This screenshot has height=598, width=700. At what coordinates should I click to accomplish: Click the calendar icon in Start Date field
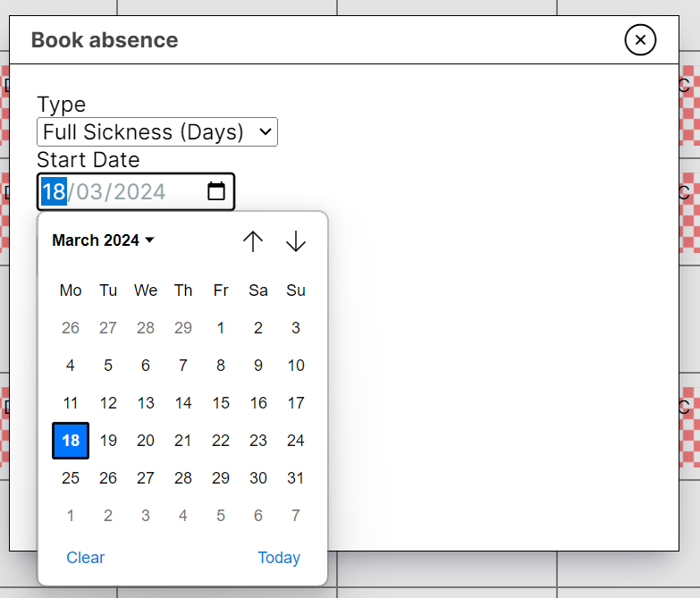point(216,191)
